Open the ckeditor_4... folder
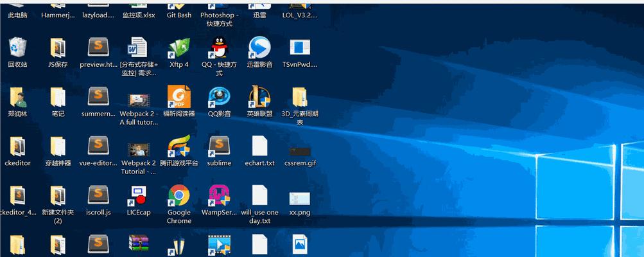The height and width of the screenshot is (257, 644). 18,196
